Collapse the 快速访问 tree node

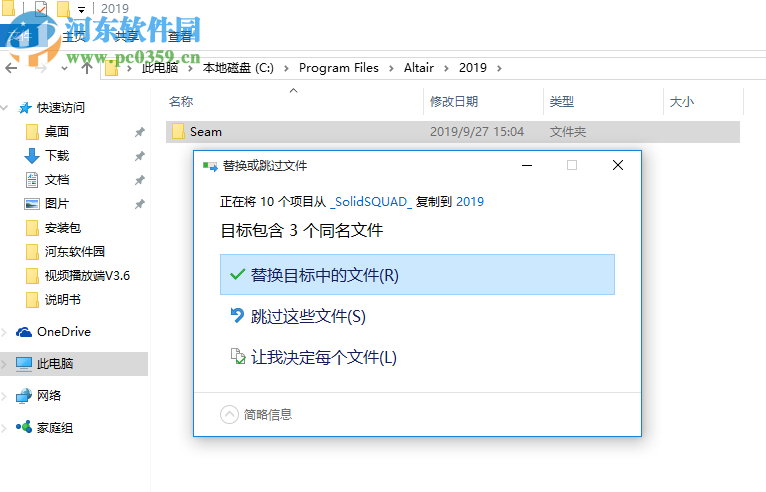pos(4,107)
